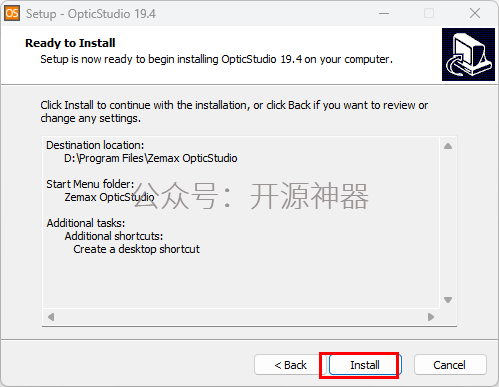This screenshot has width=499, height=387.
Task: Click the installer computer graphic icon
Action: pyautogui.click(x=468, y=54)
